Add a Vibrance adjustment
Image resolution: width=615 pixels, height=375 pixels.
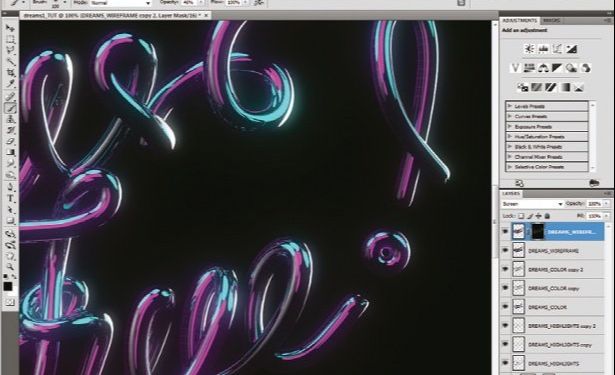coord(515,68)
